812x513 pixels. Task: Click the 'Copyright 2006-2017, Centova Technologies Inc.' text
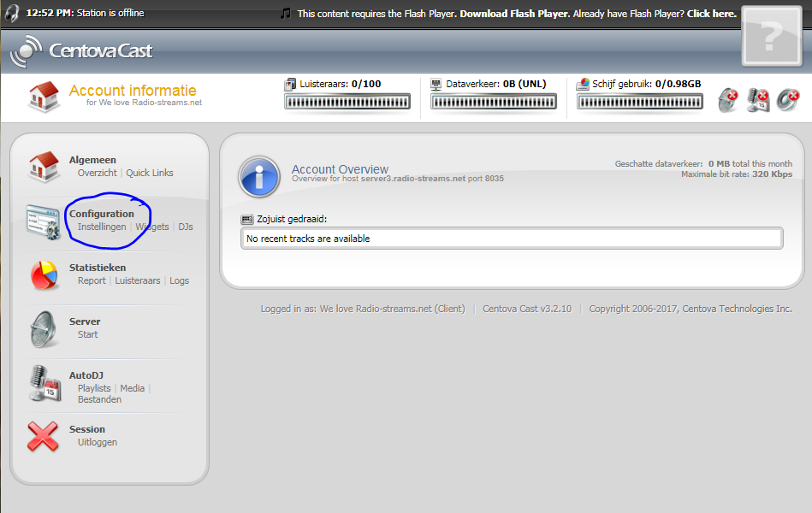(x=690, y=309)
